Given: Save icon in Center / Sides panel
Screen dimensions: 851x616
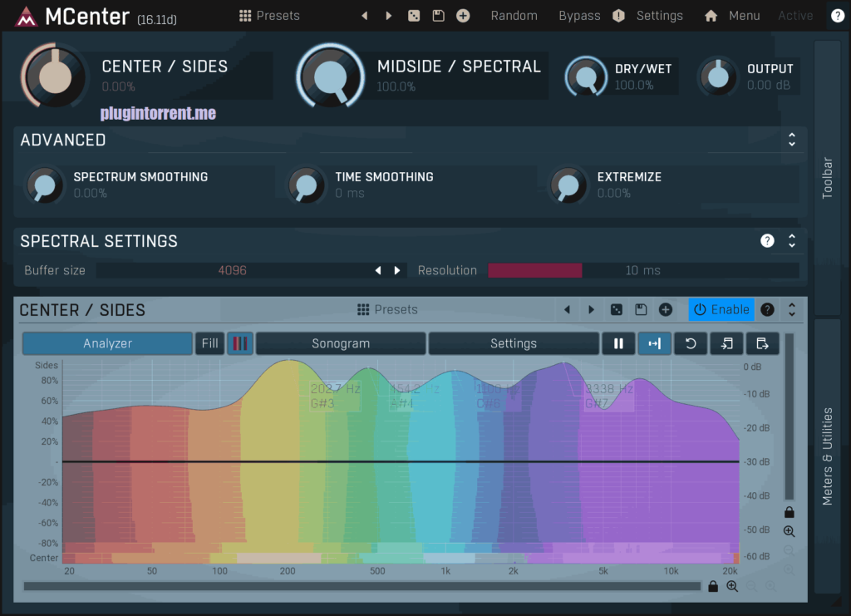Looking at the screenshot, I should point(641,309).
